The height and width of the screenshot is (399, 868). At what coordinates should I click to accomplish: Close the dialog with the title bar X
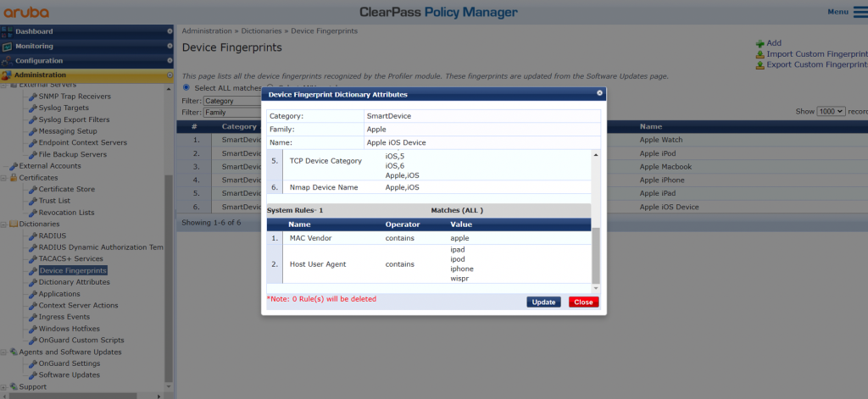pyautogui.click(x=599, y=93)
